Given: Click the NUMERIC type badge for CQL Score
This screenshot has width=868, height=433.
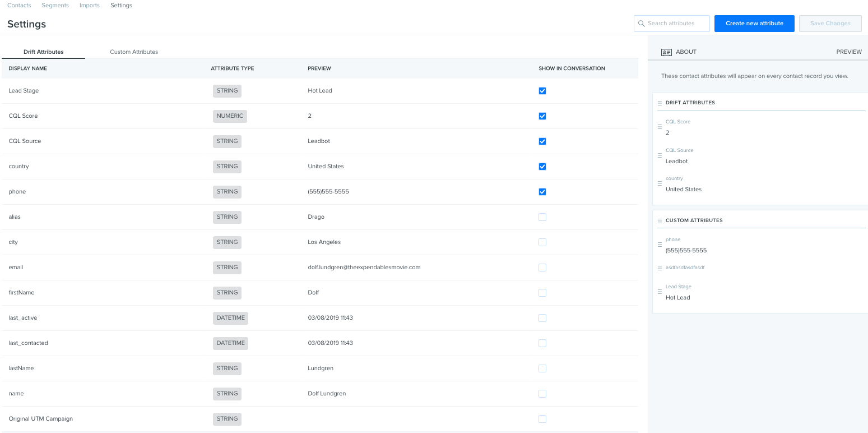Looking at the screenshot, I should pyautogui.click(x=230, y=116).
